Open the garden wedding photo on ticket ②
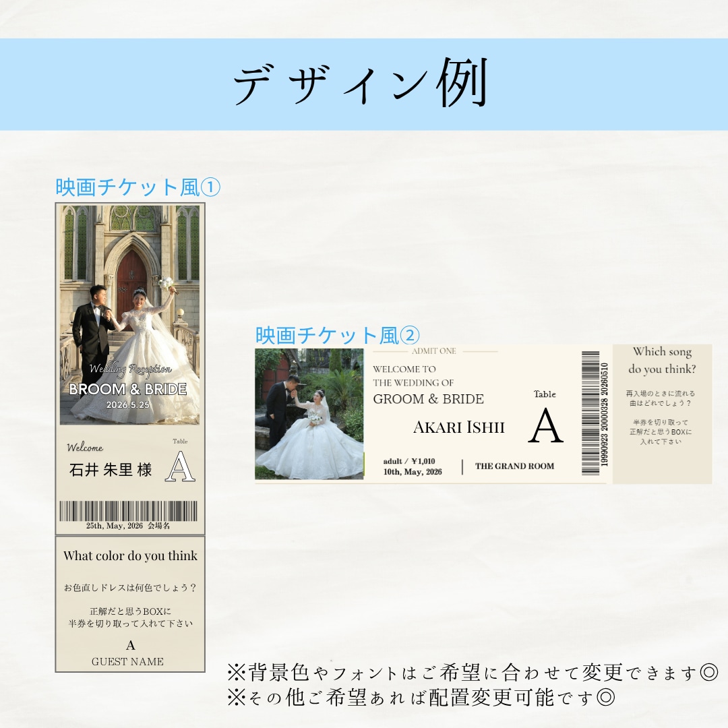The image size is (728, 728). (x=309, y=414)
